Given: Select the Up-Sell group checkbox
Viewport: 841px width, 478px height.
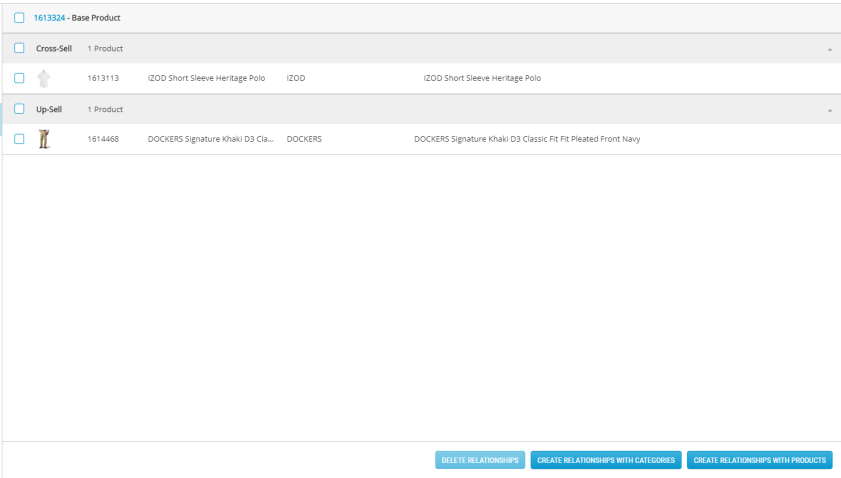Looking at the screenshot, I should click(x=19, y=109).
